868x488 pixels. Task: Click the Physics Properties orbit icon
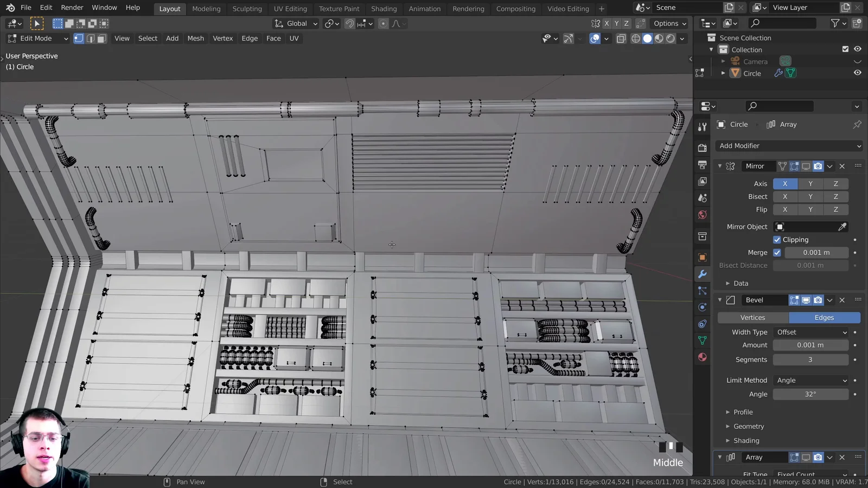coord(702,307)
